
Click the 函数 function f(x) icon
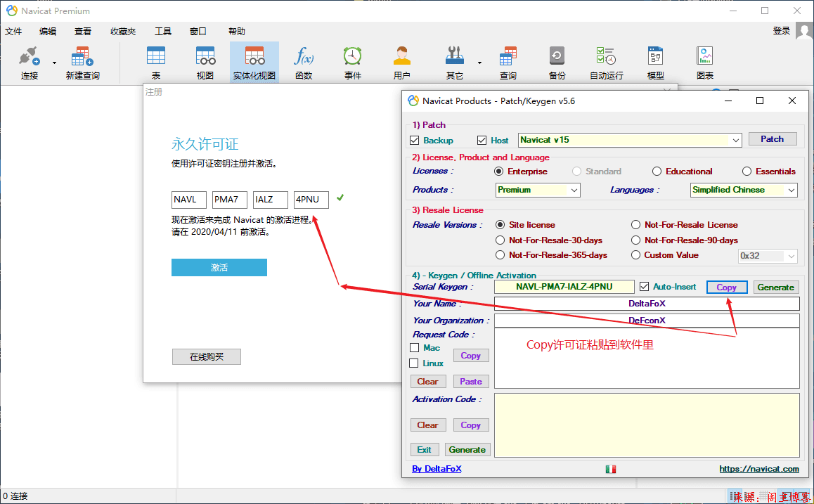(304, 56)
